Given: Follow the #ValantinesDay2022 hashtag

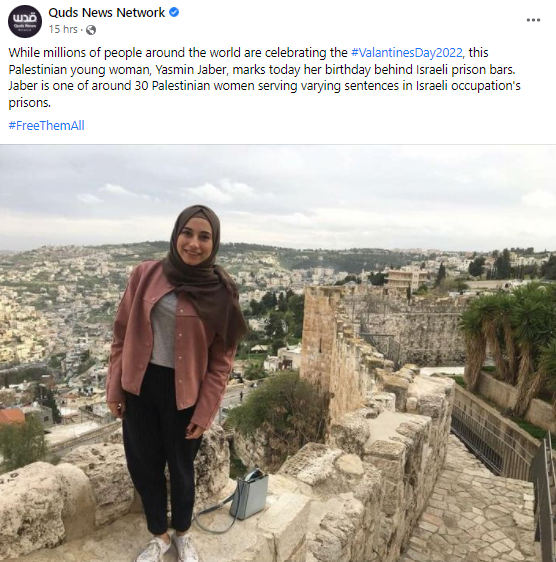Looking at the screenshot, I should pyautogui.click(x=407, y=53).
